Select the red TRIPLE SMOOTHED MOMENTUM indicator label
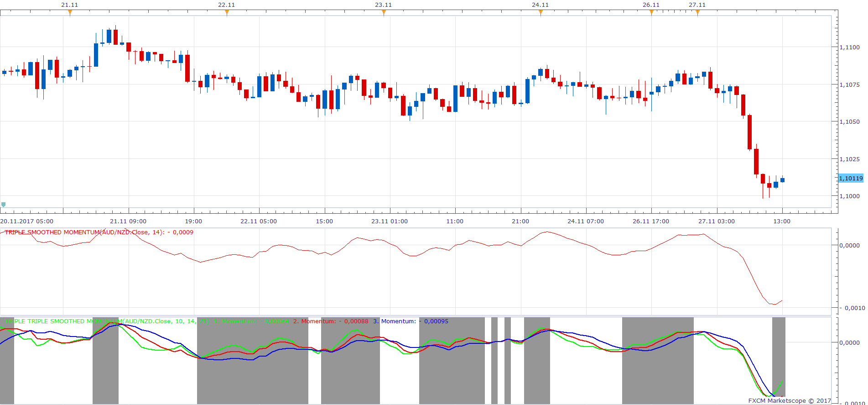The image size is (868, 405). [99, 232]
